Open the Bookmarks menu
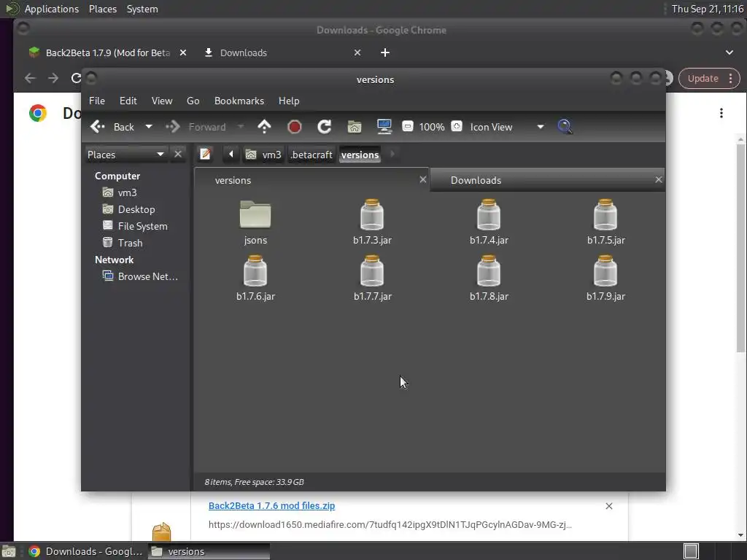 (x=239, y=101)
